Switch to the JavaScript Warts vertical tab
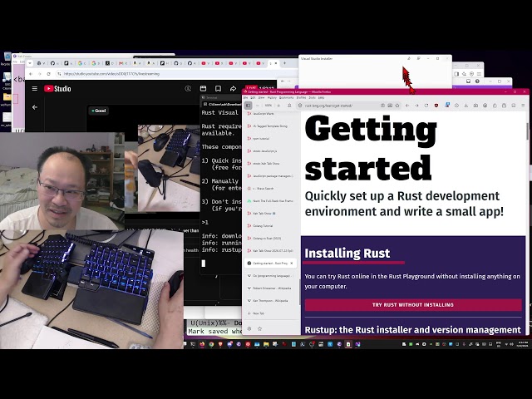The image size is (532, 399). (270, 114)
